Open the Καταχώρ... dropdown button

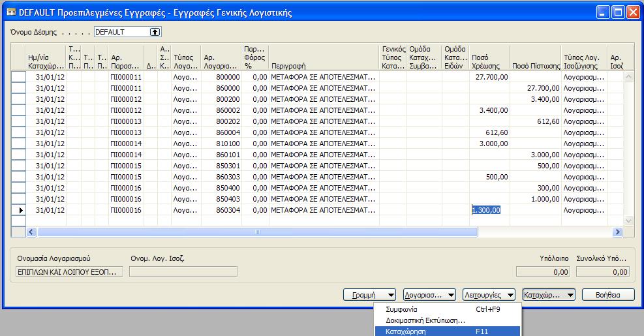tap(549, 295)
